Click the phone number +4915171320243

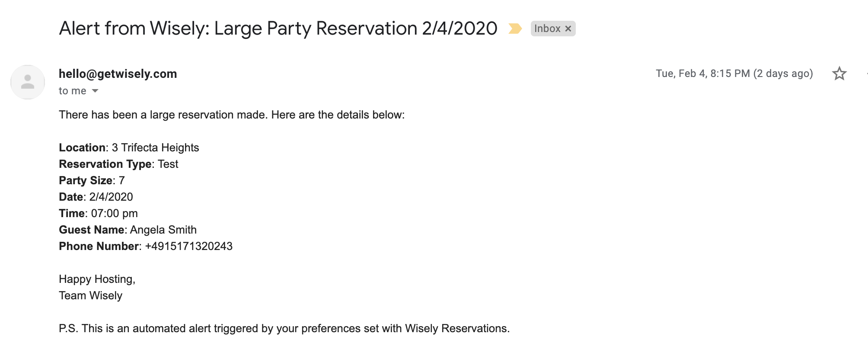tap(189, 246)
